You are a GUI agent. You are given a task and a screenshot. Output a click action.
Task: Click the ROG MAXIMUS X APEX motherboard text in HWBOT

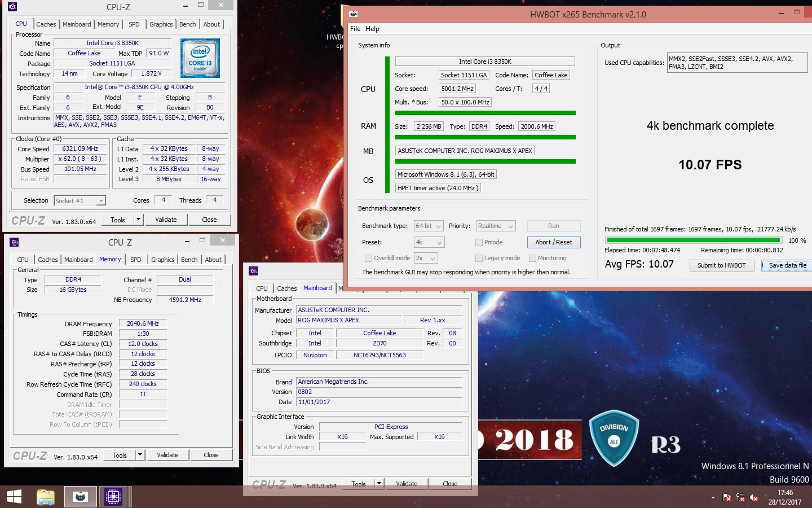click(465, 151)
